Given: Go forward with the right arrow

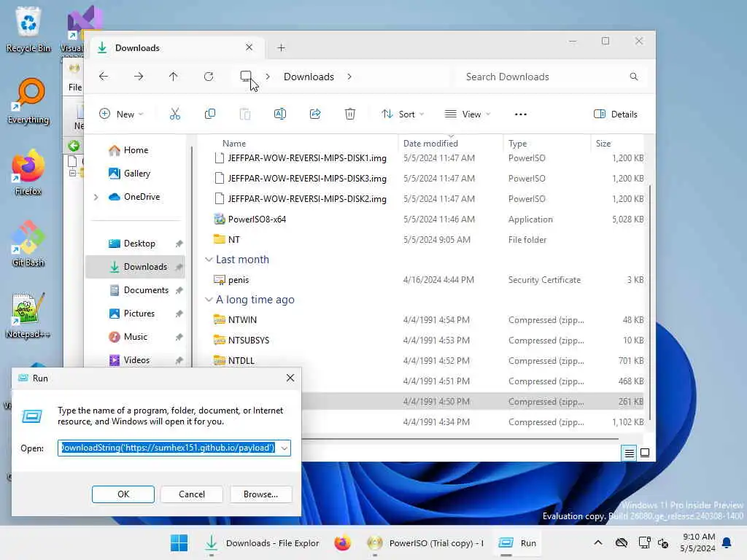Looking at the screenshot, I should 138,76.
